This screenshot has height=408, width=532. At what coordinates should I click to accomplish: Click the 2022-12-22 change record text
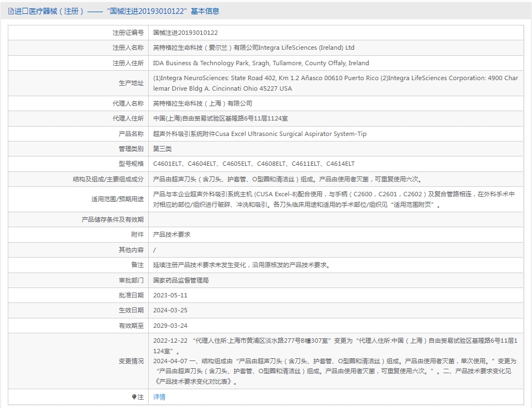(335, 346)
